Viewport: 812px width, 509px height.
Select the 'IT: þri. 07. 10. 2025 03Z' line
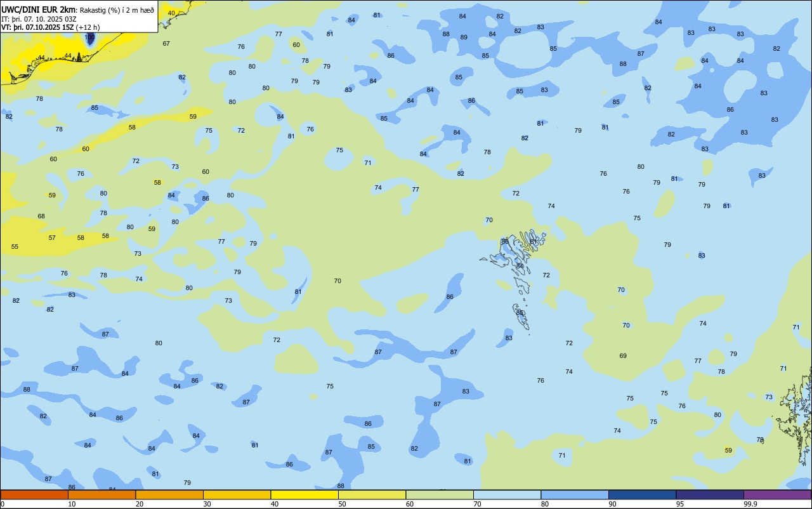click(39, 18)
